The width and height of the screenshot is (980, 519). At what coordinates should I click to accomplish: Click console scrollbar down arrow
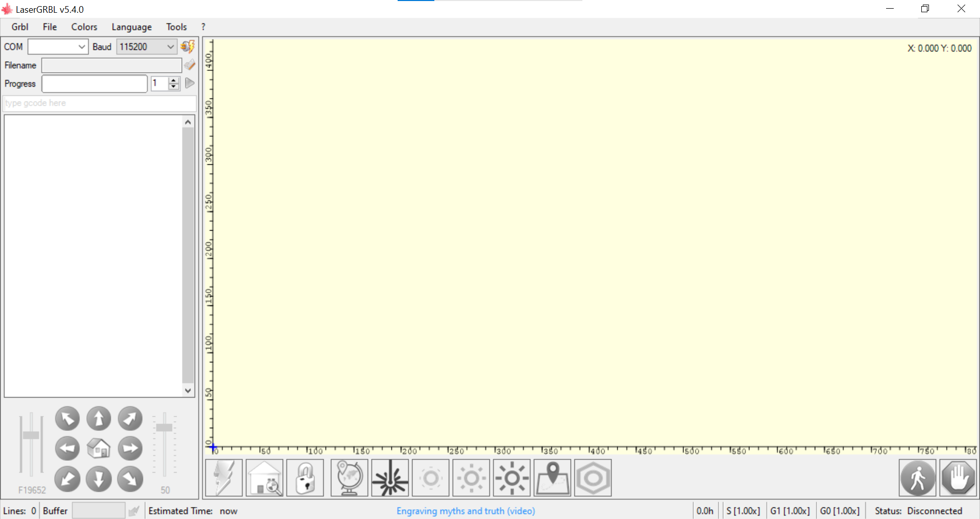point(188,390)
